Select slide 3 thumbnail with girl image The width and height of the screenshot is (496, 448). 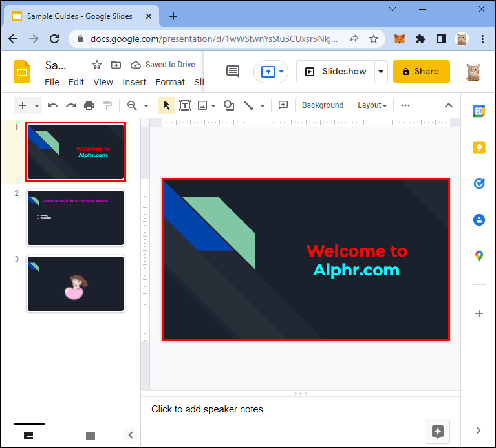[76, 284]
